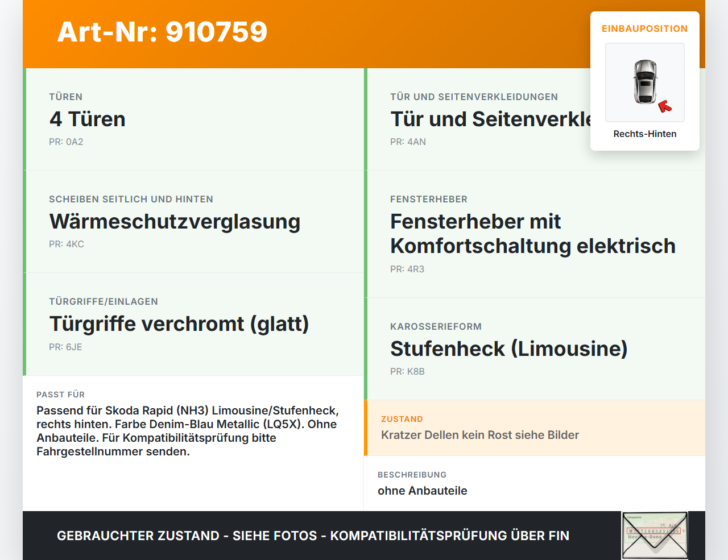Viewport: 728px width, 560px height.
Task: Click the Art-Nr: 910759 heading
Action: point(162,32)
